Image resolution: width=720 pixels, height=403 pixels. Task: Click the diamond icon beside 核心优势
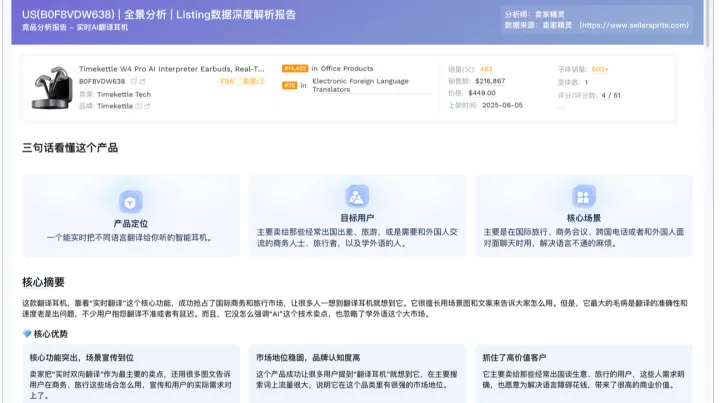pos(27,334)
